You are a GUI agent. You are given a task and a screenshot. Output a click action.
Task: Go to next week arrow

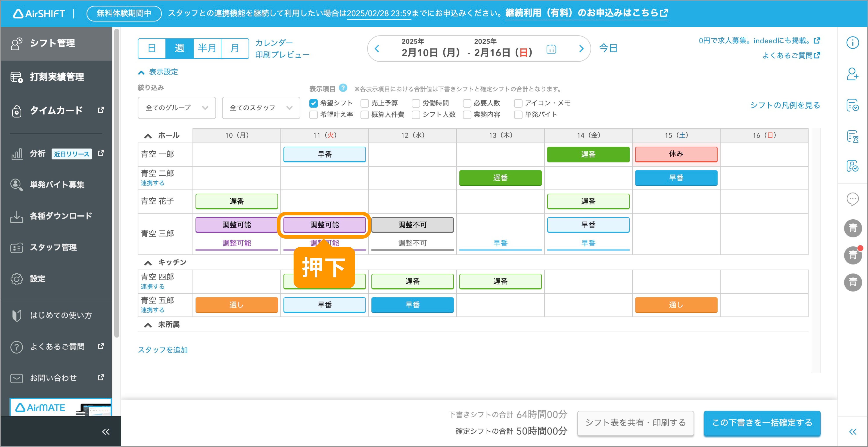click(x=581, y=49)
